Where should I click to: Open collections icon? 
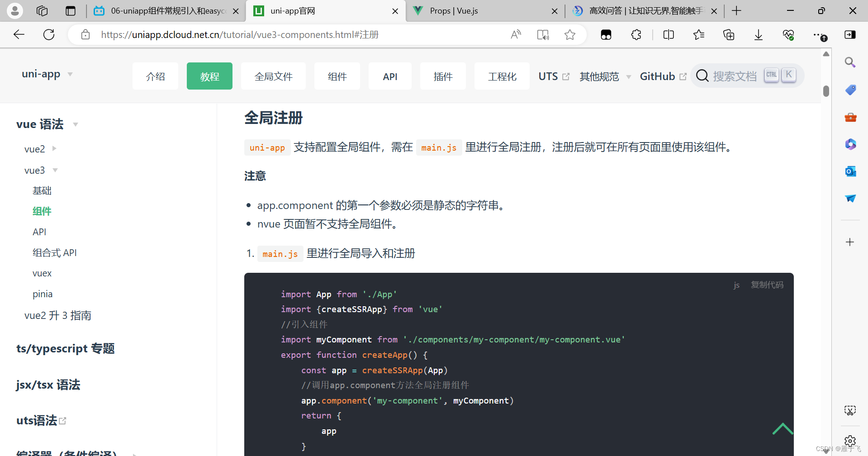click(729, 34)
